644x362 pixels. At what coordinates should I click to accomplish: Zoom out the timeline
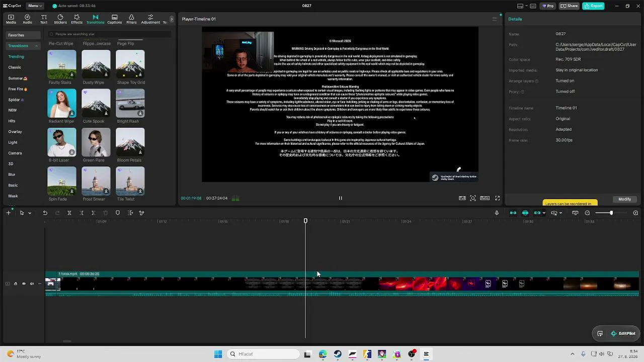587,213
